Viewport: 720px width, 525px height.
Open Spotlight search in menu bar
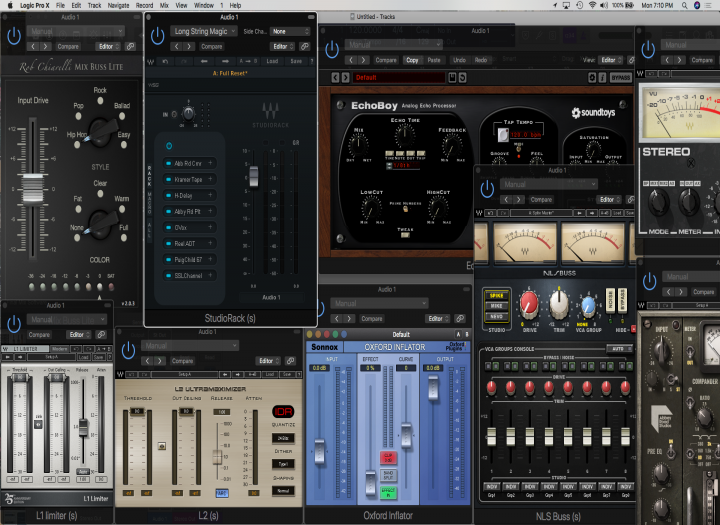click(684, 6)
